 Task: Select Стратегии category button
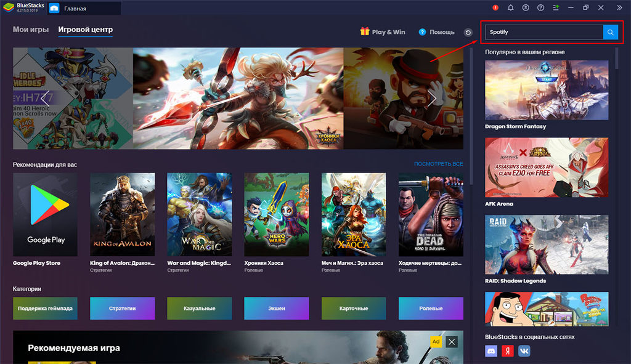[123, 309]
